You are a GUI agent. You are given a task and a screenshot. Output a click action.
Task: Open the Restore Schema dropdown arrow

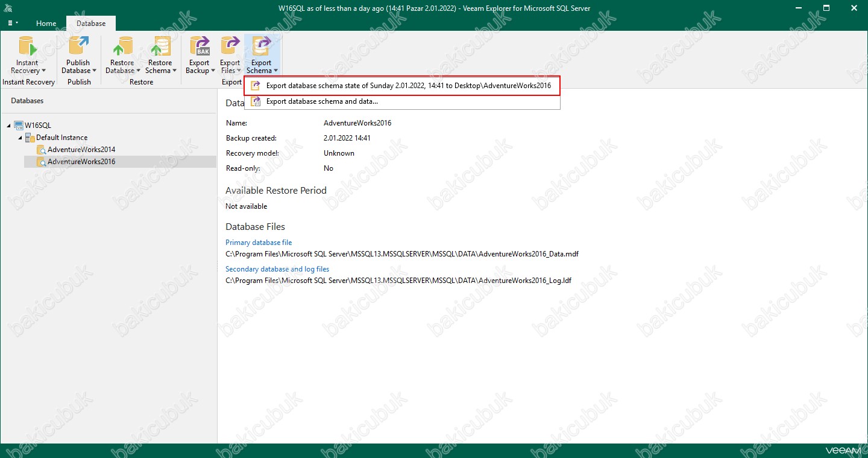174,71
